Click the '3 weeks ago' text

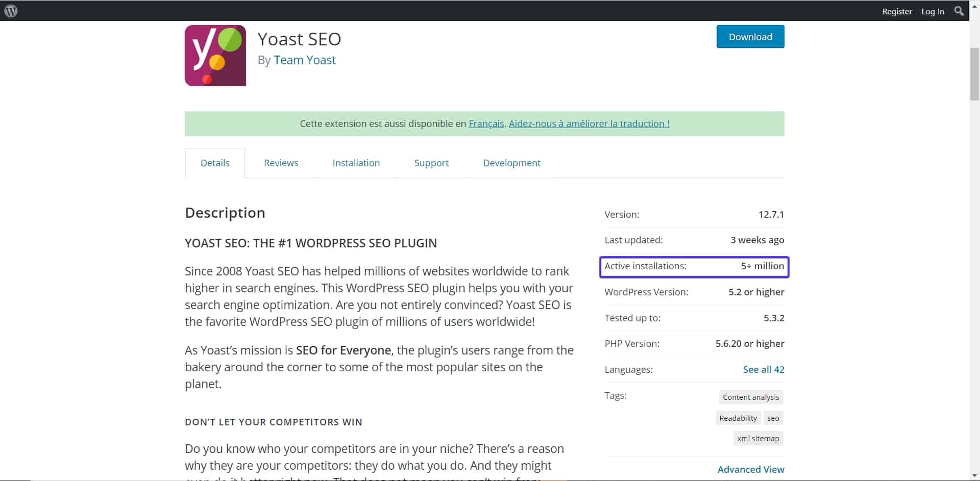coord(757,240)
